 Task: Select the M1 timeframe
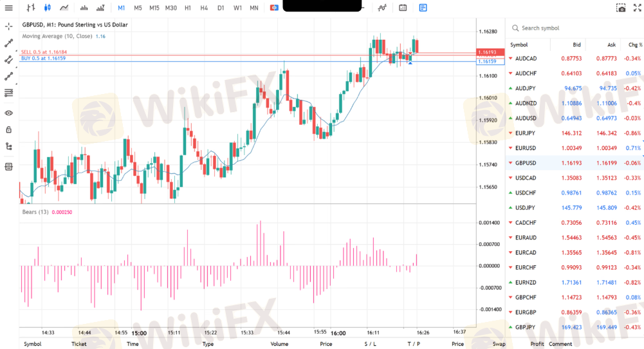pyautogui.click(x=121, y=8)
